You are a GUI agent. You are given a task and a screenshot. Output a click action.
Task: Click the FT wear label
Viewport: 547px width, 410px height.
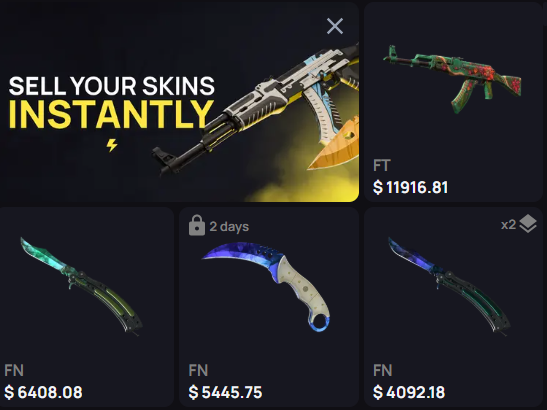tap(382, 165)
